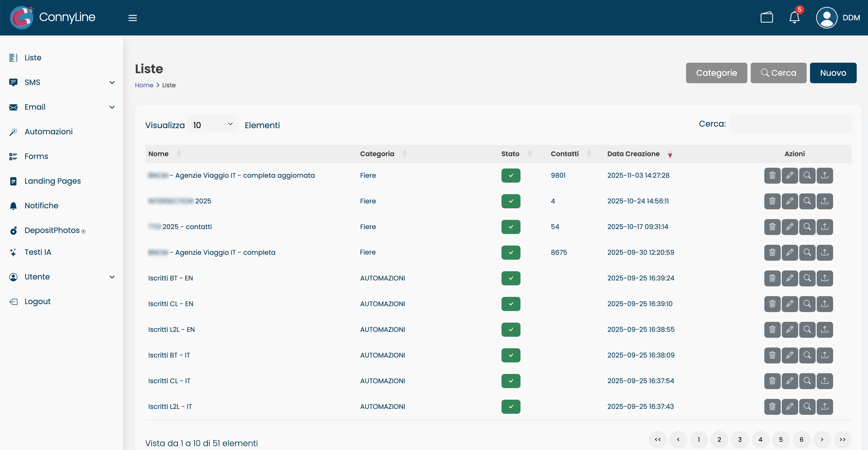Export the 'Agenzie Viaggio IT - completa' list

(825, 252)
